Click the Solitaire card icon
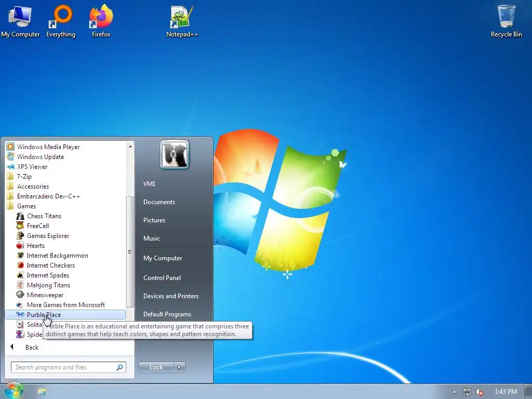This screenshot has height=399, width=532. point(20,324)
